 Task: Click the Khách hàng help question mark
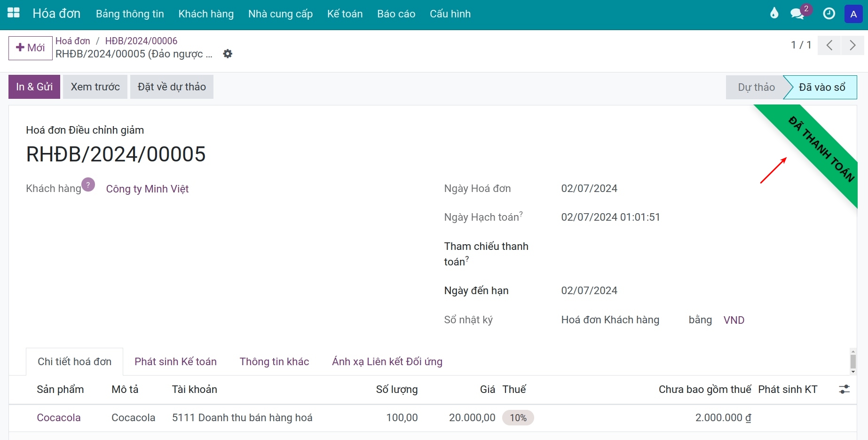click(x=88, y=184)
